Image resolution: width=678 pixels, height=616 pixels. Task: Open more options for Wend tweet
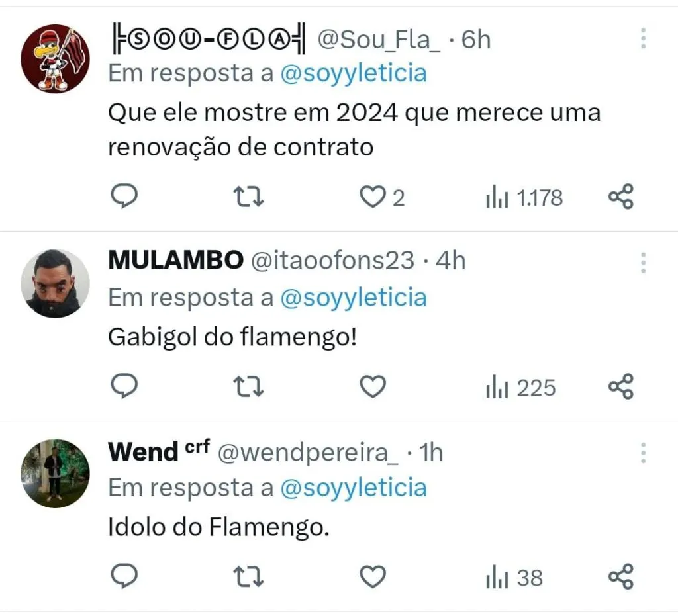pyautogui.click(x=643, y=453)
